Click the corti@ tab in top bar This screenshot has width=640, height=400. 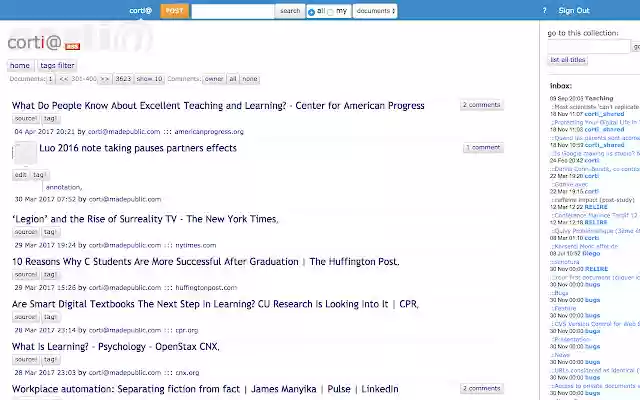(x=140, y=11)
